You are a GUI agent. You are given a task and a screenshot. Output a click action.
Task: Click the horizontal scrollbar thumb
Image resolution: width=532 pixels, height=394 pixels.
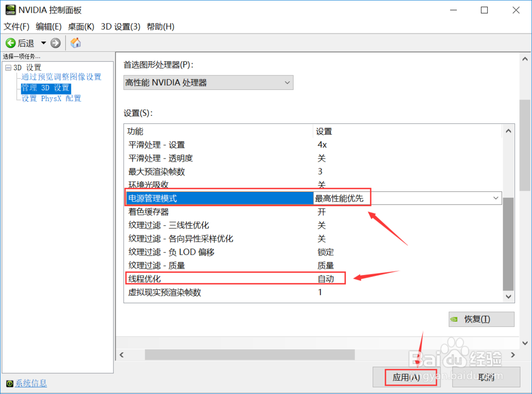[250, 355]
